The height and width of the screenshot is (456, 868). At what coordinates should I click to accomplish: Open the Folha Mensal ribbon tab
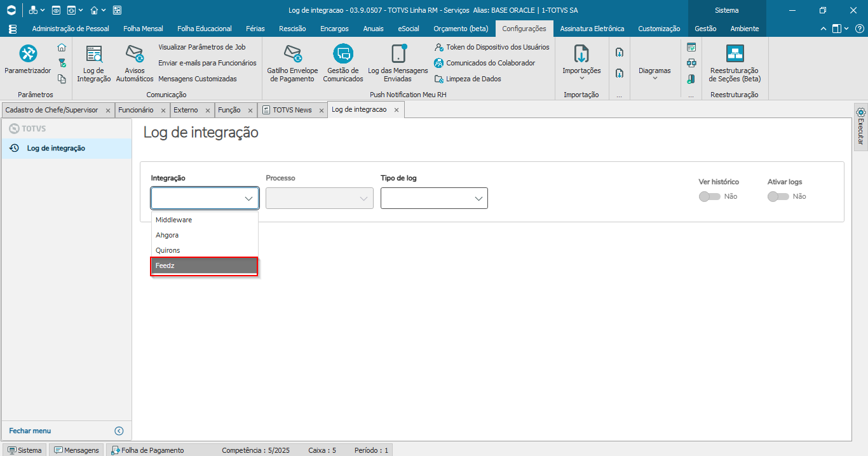pos(143,29)
